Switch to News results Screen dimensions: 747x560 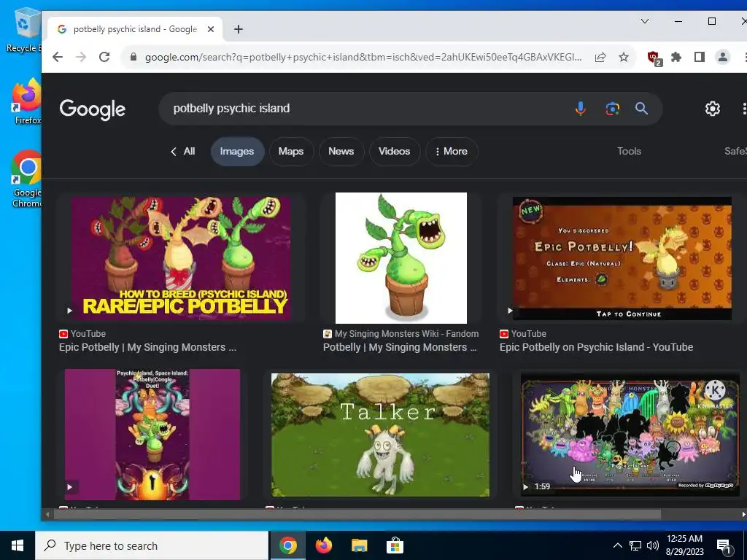click(341, 152)
